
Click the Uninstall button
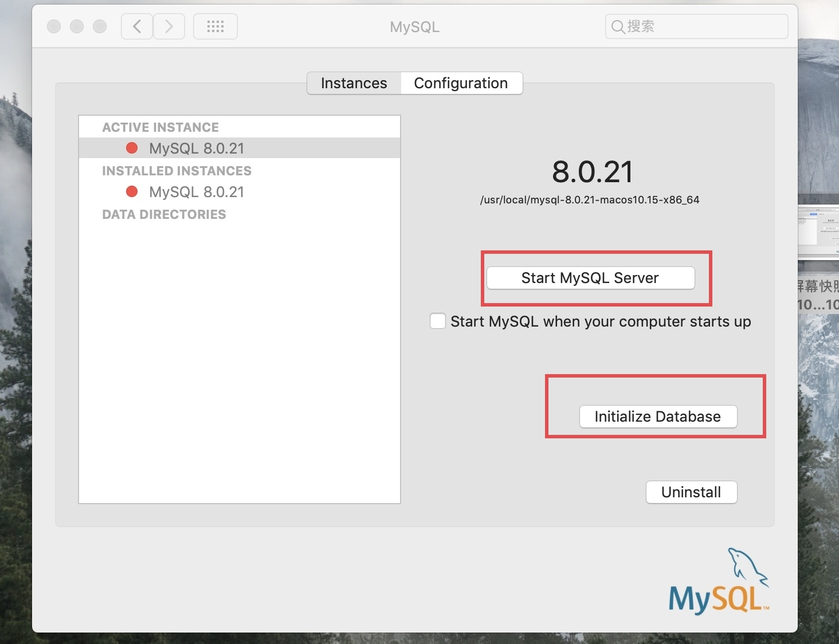tap(691, 492)
